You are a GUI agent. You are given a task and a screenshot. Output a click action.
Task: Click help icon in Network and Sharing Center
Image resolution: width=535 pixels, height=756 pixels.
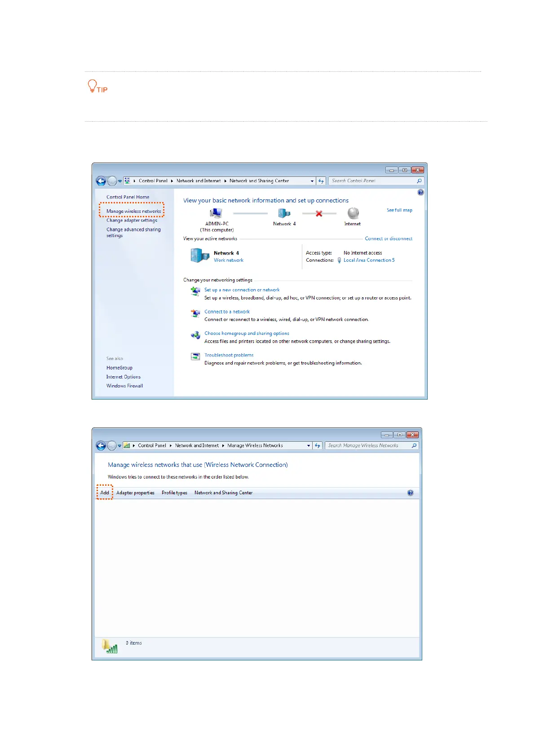[x=420, y=192]
